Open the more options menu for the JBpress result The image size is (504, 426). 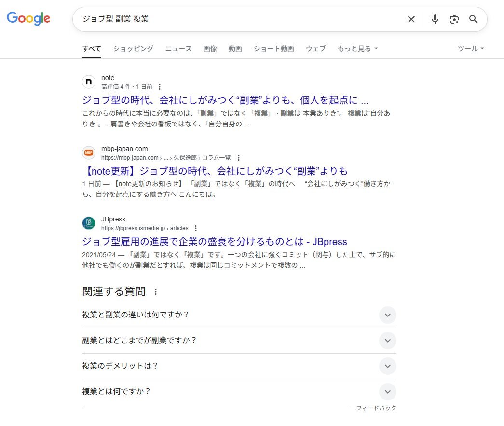coord(196,228)
